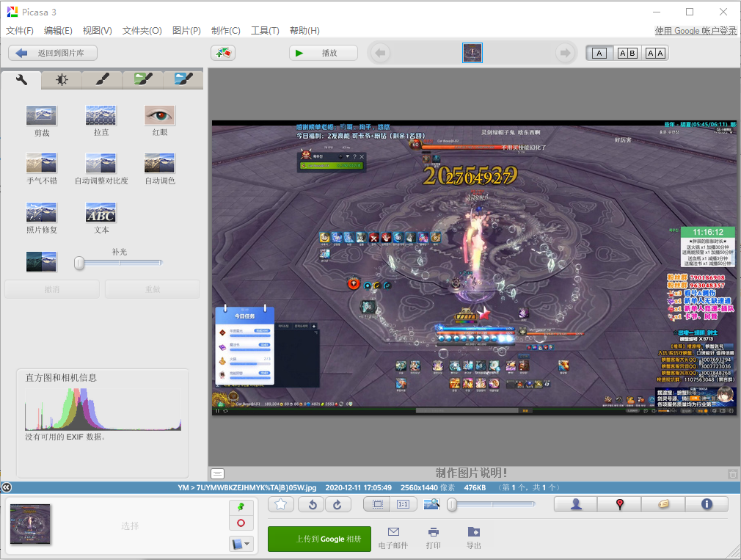The height and width of the screenshot is (560, 741).
Task: Open the 图片(P) menu
Action: pyautogui.click(x=186, y=31)
